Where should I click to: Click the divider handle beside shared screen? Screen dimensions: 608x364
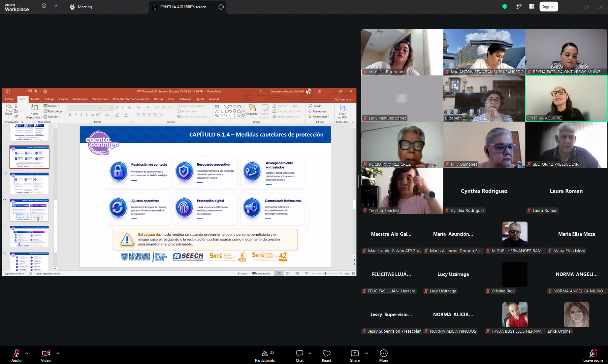tap(358, 181)
